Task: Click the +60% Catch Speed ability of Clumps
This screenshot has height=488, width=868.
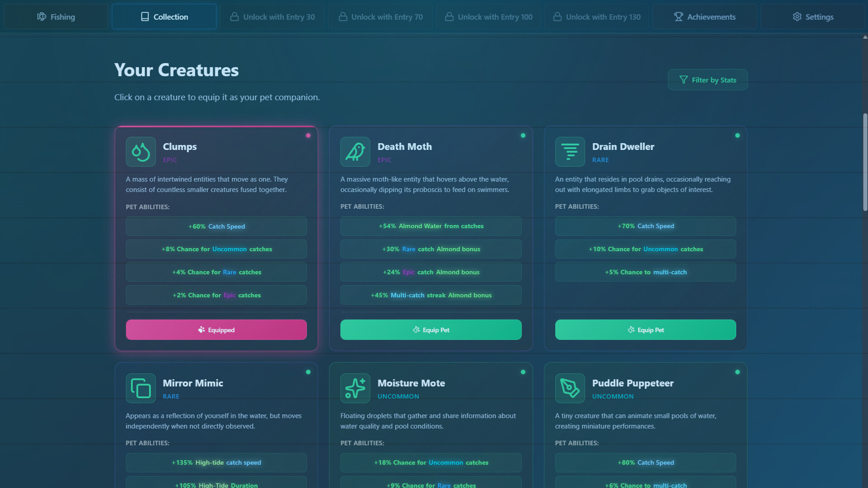Action: [x=216, y=226]
